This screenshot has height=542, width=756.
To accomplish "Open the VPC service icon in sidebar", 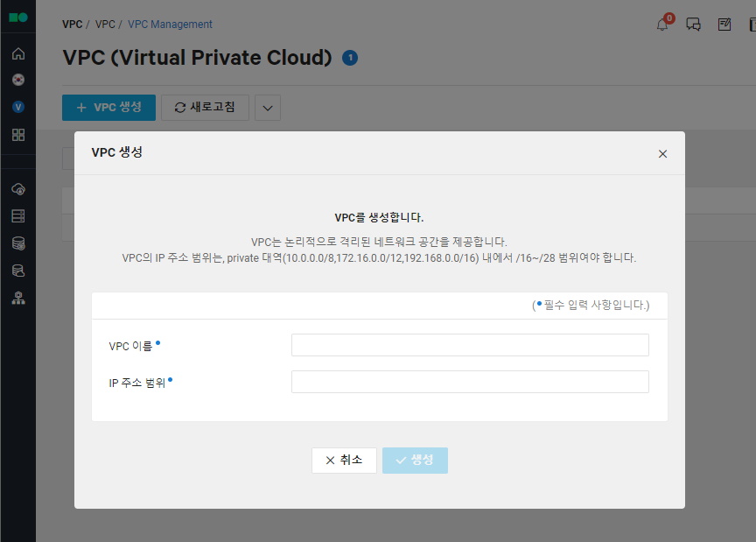I will 18,107.
